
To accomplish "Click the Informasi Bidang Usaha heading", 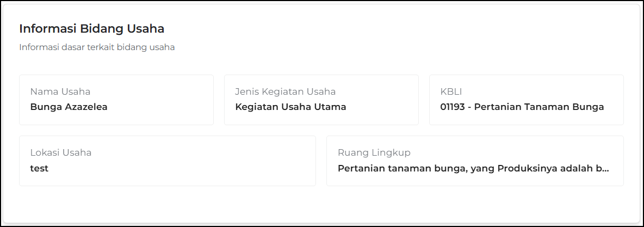I will [x=91, y=28].
